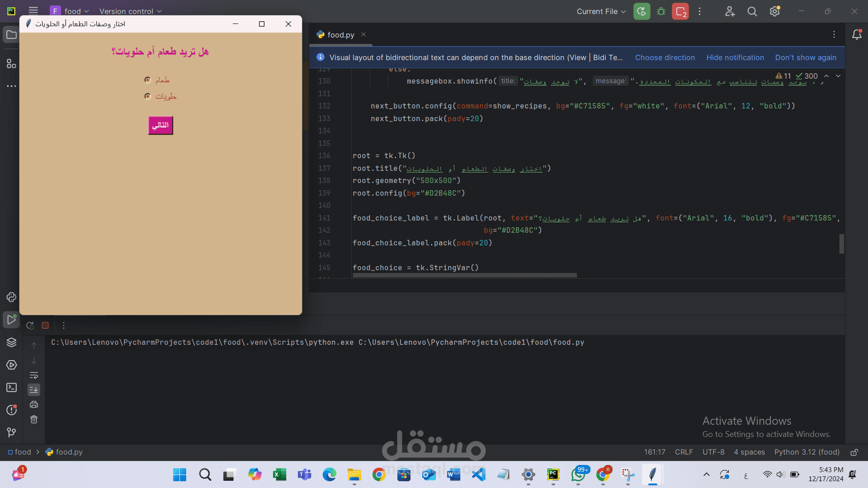The width and height of the screenshot is (868, 488).
Task: Click the Choose direction link
Action: pyautogui.click(x=665, y=57)
